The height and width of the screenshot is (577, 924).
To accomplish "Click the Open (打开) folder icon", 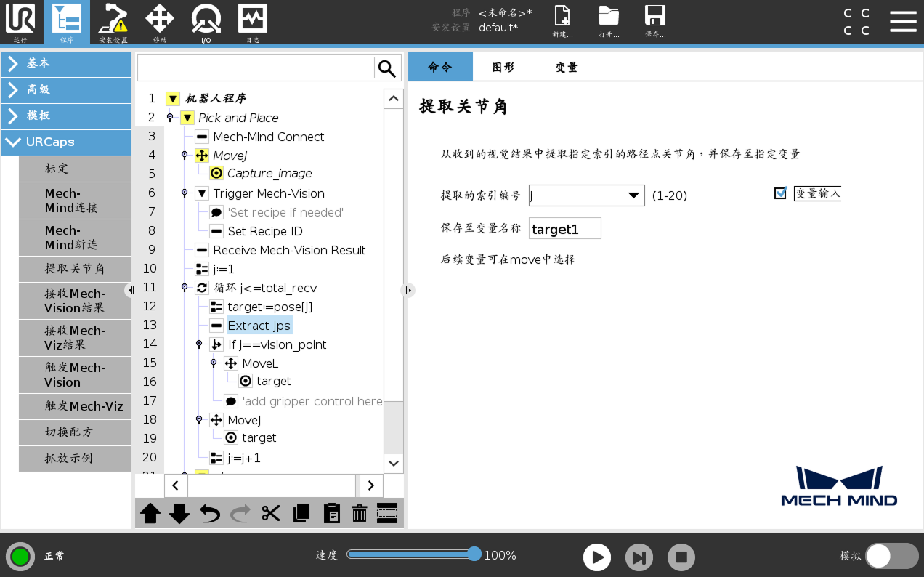I will (609, 22).
